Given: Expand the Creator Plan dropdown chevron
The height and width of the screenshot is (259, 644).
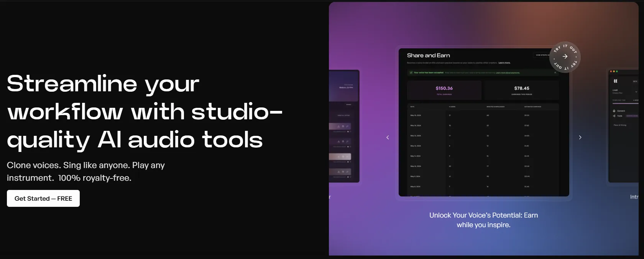Looking at the screenshot, I should point(636,92).
